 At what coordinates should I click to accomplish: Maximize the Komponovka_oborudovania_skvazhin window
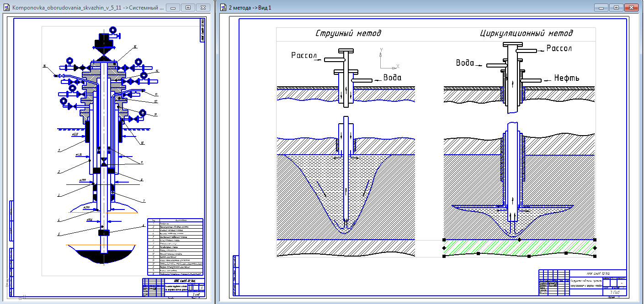click(x=188, y=8)
